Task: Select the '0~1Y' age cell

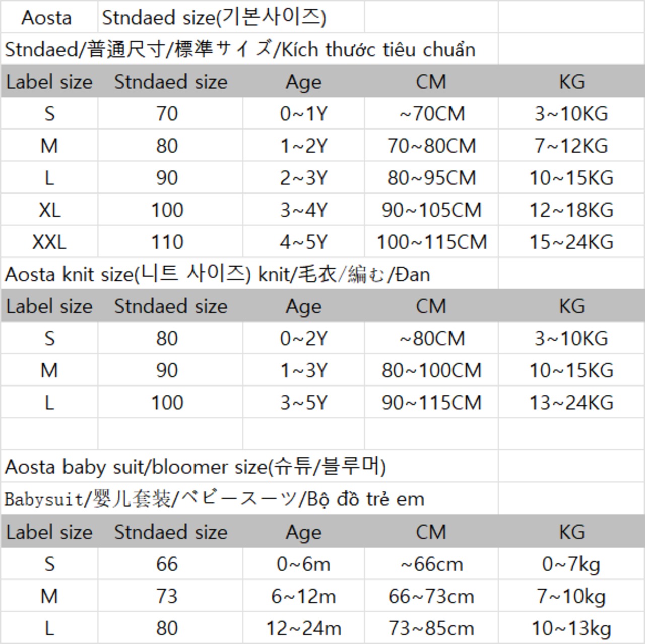Action: click(303, 114)
